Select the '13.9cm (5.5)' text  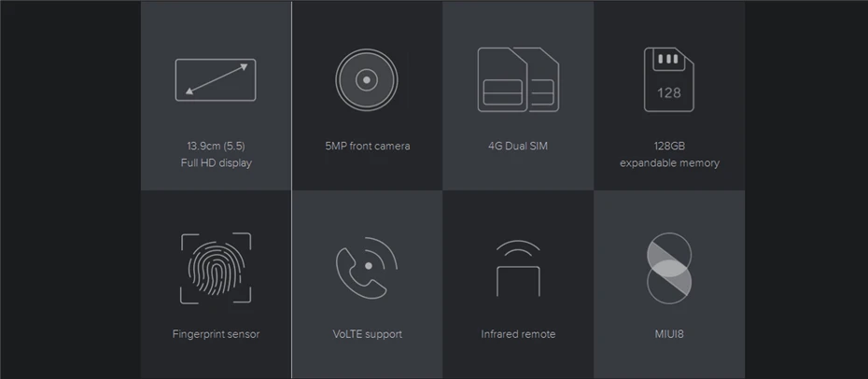pos(216,146)
